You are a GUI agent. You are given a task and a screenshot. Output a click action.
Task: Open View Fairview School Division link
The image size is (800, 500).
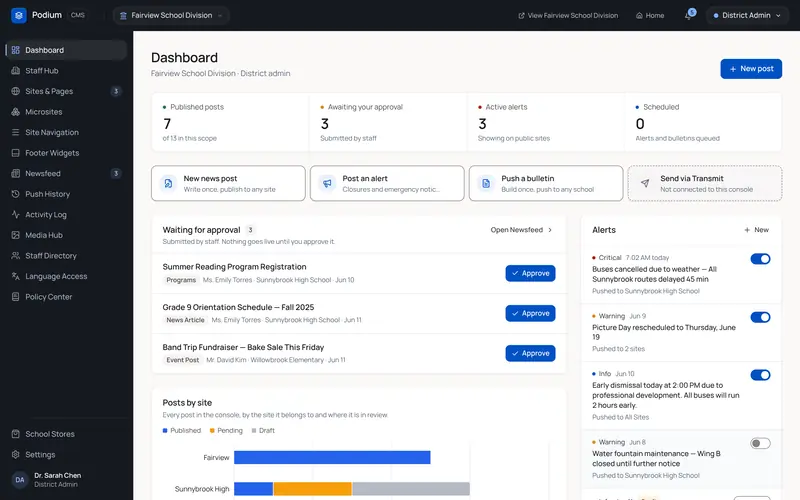pyautogui.click(x=568, y=16)
